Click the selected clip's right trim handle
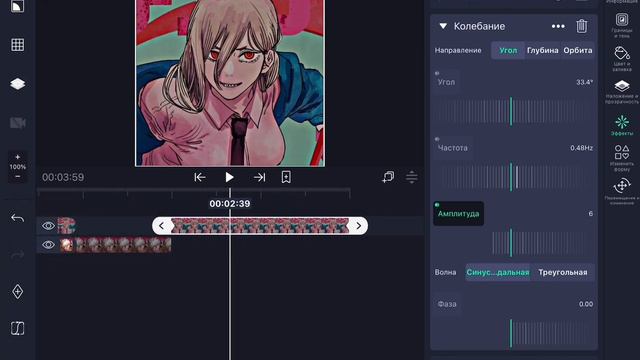The image size is (640, 360). [x=358, y=226]
